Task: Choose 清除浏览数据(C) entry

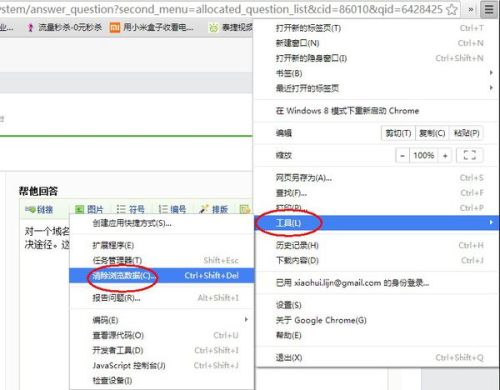Action: pyautogui.click(x=162, y=276)
